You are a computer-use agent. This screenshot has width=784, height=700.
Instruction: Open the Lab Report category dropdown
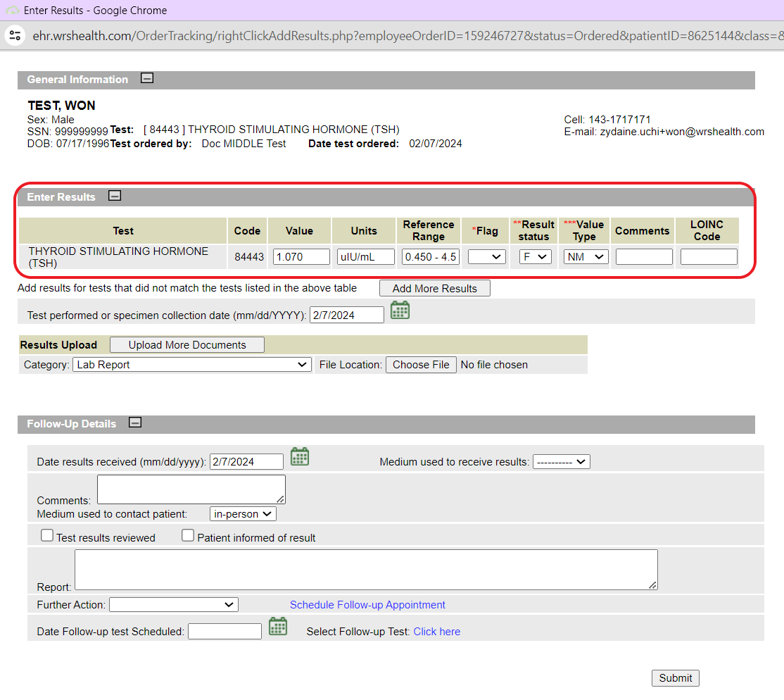tap(191, 365)
